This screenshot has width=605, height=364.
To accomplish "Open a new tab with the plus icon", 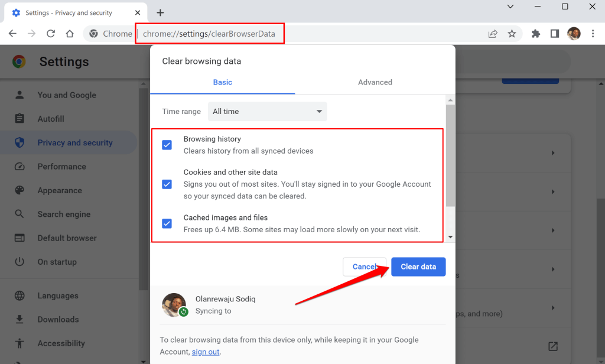I will [160, 12].
